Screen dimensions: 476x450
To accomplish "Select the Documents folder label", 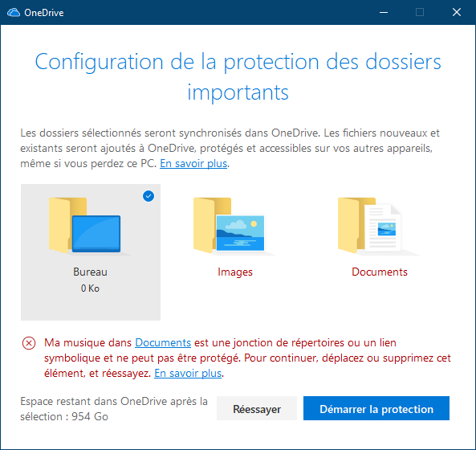I will click(x=380, y=272).
